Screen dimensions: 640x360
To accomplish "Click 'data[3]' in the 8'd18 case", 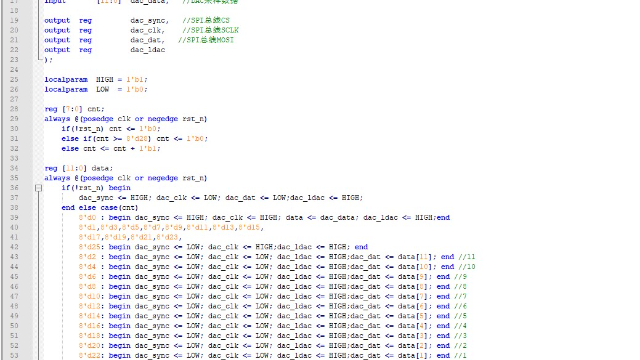I will [413, 336].
